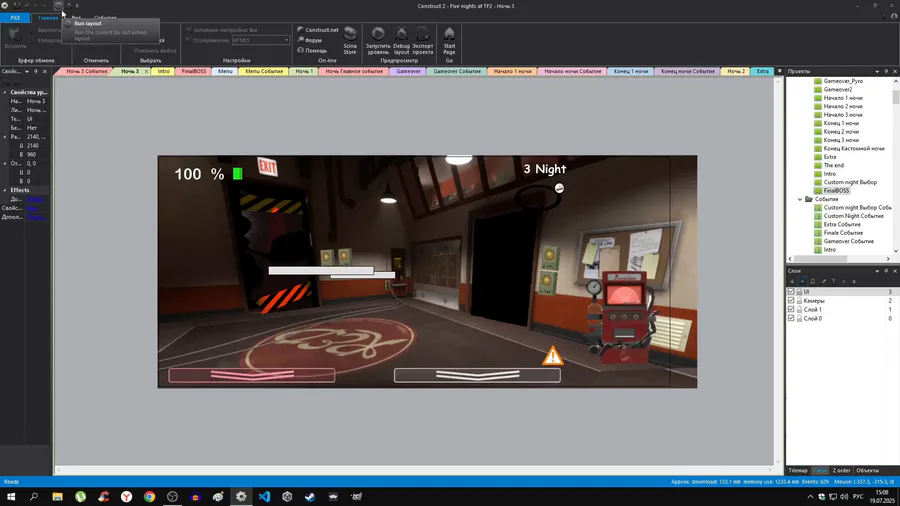Switch to the Объекты bottom tab

point(867,470)
